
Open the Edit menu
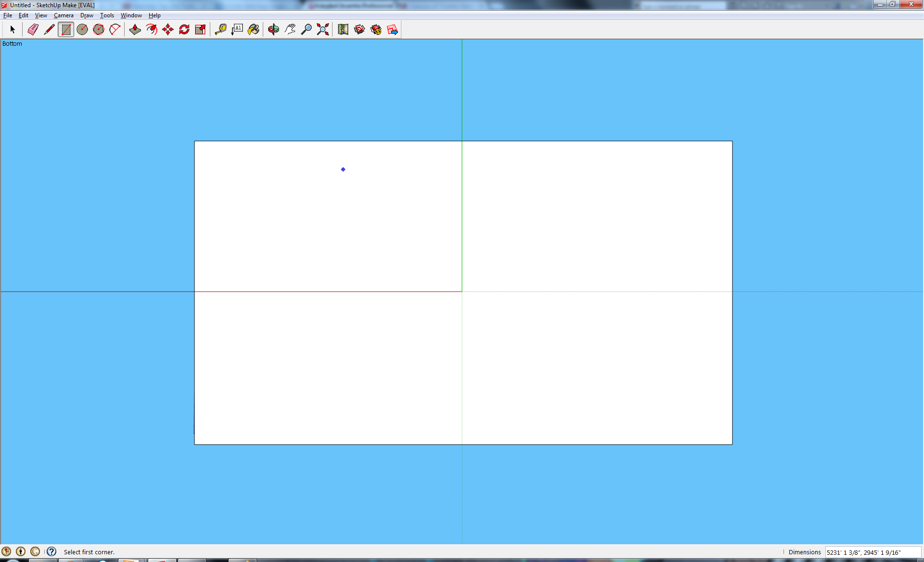[x=24, y=15]
